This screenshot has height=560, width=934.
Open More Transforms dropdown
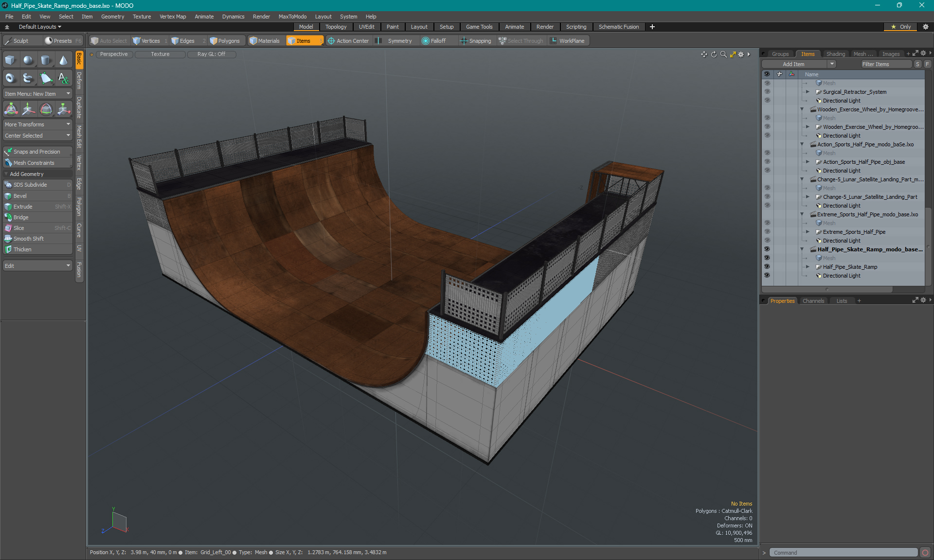point(37,124)
